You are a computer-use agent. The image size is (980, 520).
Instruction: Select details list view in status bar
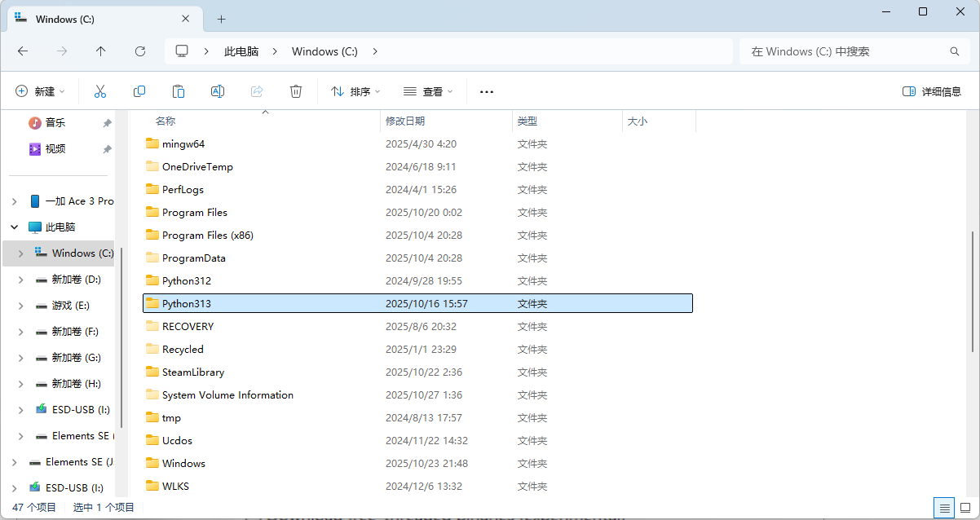click(x=945, y=508)
